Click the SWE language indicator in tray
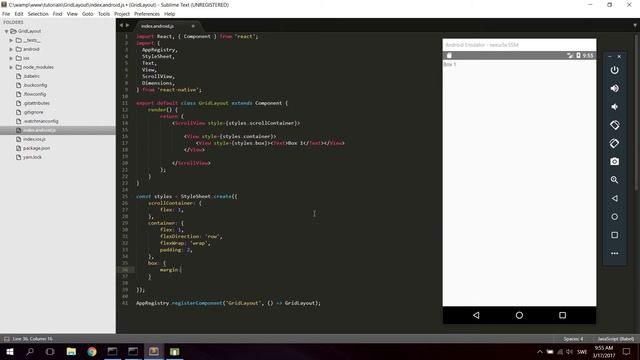The width and height of the screenshot is (640, 360). (x=582, y=352)
